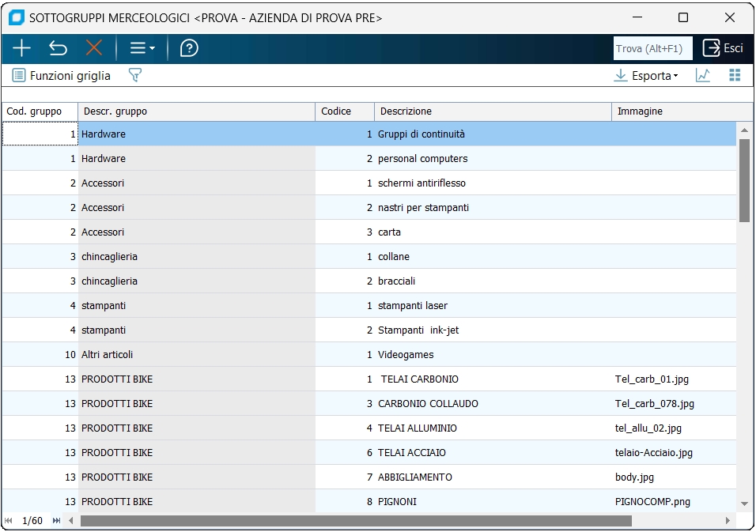Select the nastri per stampanti row
The height and width of the screenshot is (532, 756).
click(369, 208)
